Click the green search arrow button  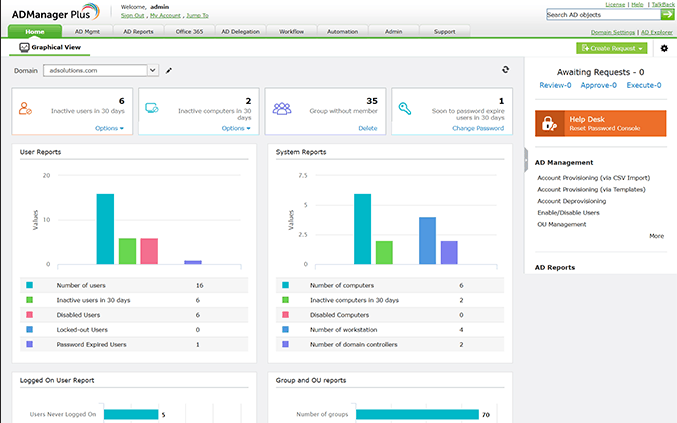point(667,15)
